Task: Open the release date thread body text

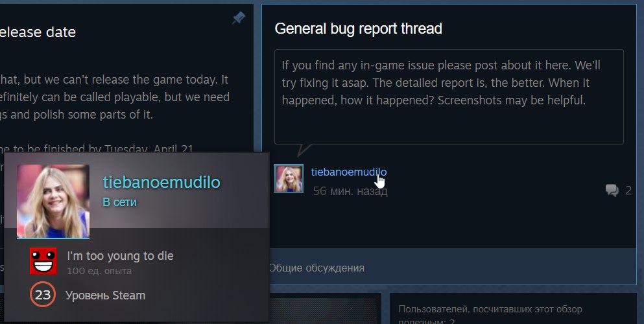Action: [115, 97]
